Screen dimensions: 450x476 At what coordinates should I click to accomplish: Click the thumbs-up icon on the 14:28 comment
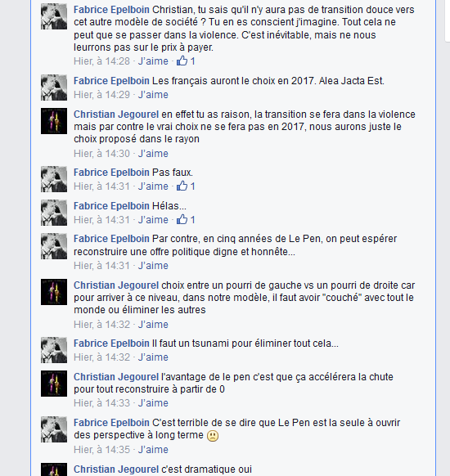182,61
